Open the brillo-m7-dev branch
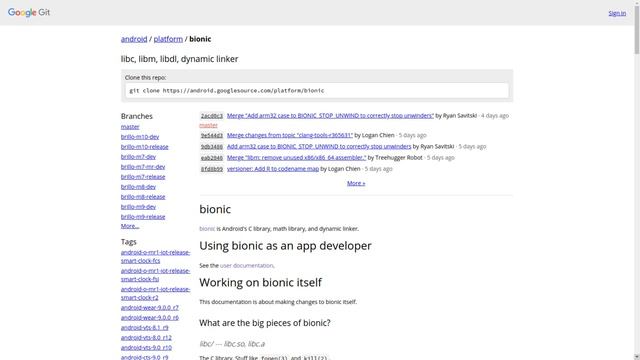Image resolution: width=640 pixels, height=360 pixels. pyautogui.click(x=138, y=157)
